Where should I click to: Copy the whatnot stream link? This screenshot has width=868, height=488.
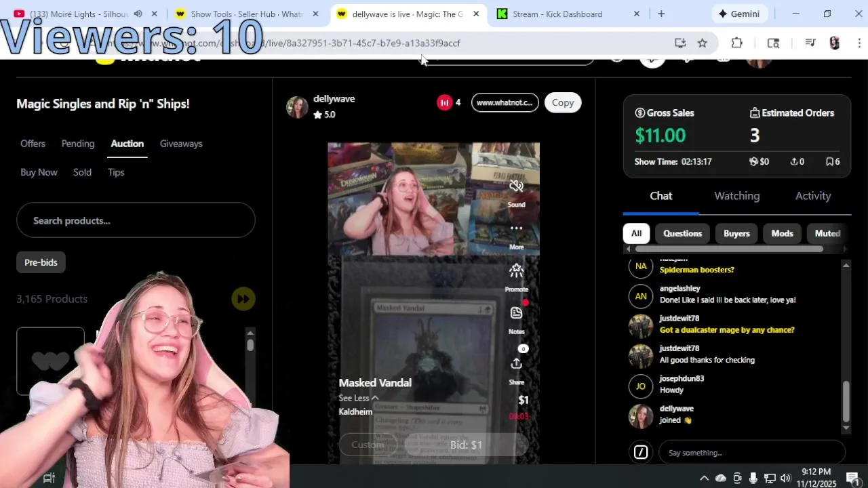click(x=563, y=102)
